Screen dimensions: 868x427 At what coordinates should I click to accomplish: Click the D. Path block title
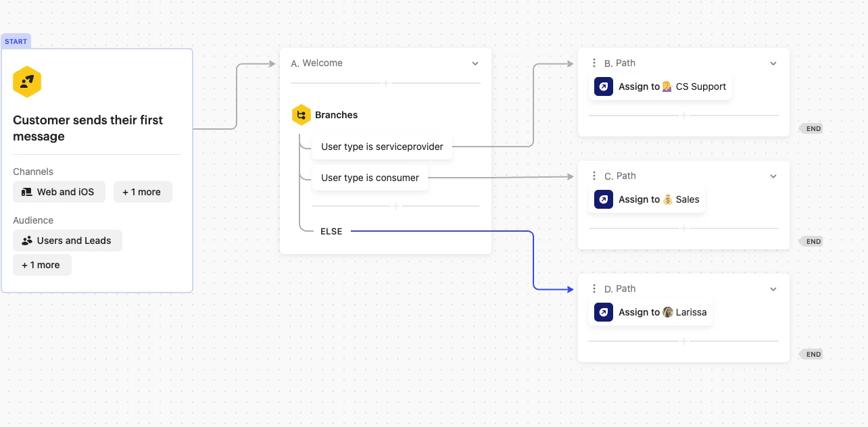coord(620,288)
